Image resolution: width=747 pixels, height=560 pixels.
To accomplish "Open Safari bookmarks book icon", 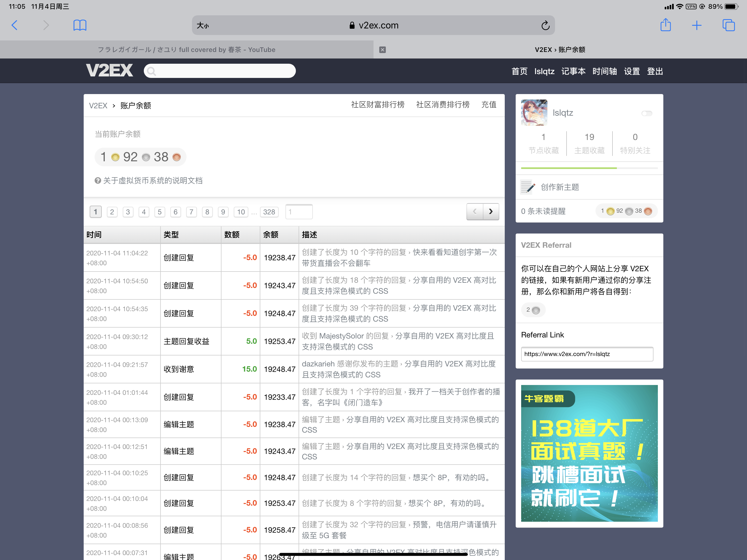I will (x=80, y=25).
